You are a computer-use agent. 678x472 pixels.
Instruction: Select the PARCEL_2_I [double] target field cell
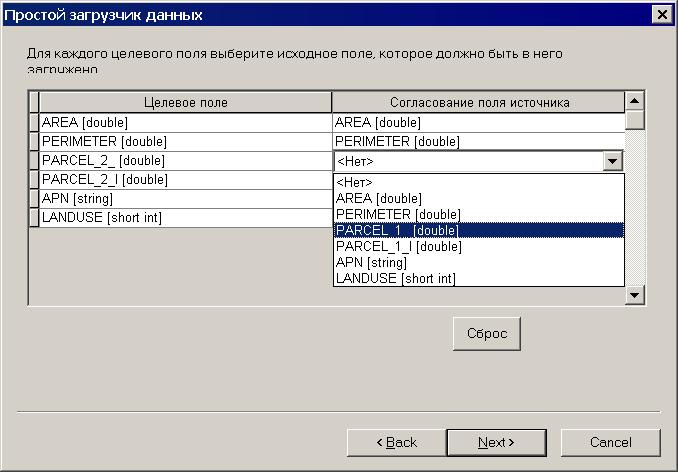[x=185, y=180]
